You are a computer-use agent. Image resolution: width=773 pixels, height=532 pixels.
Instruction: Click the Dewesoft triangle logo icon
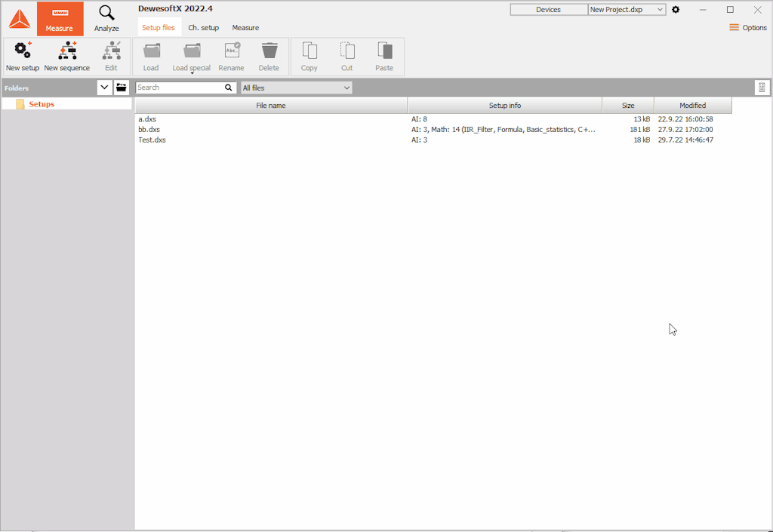(19, 19)
